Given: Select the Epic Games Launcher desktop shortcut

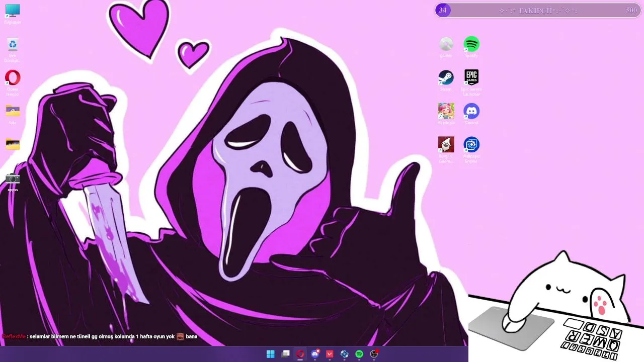Looking at the screenshot, I should (x=471, y=82).
